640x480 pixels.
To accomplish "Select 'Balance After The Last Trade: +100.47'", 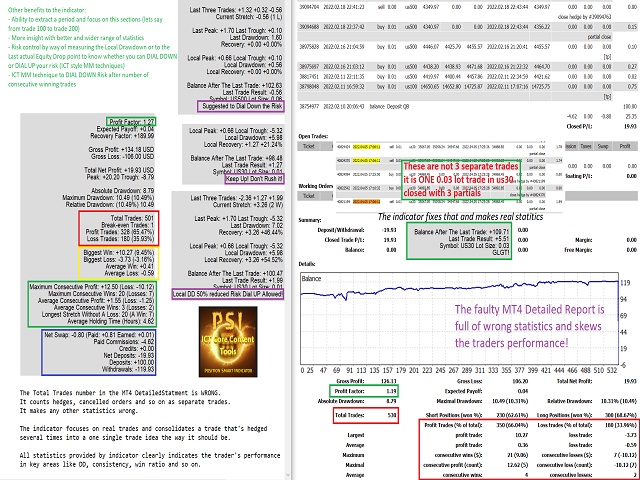I will 235,273.
